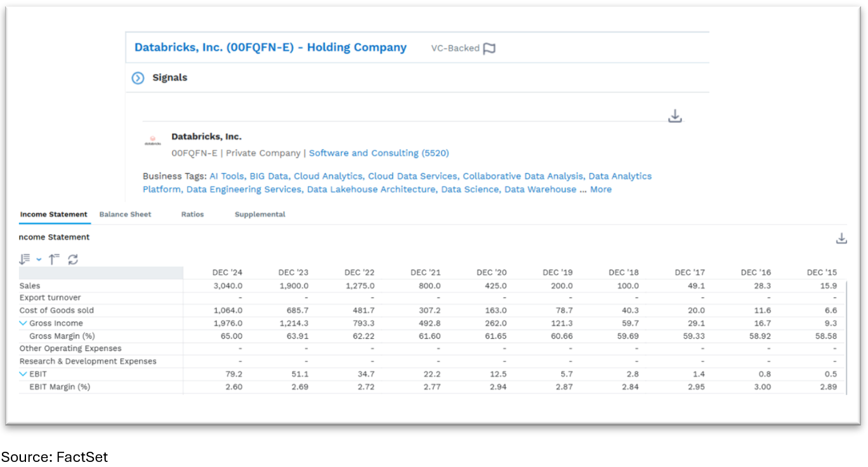
Task: Click the Income Statement section heading
Action: [55, 237]
